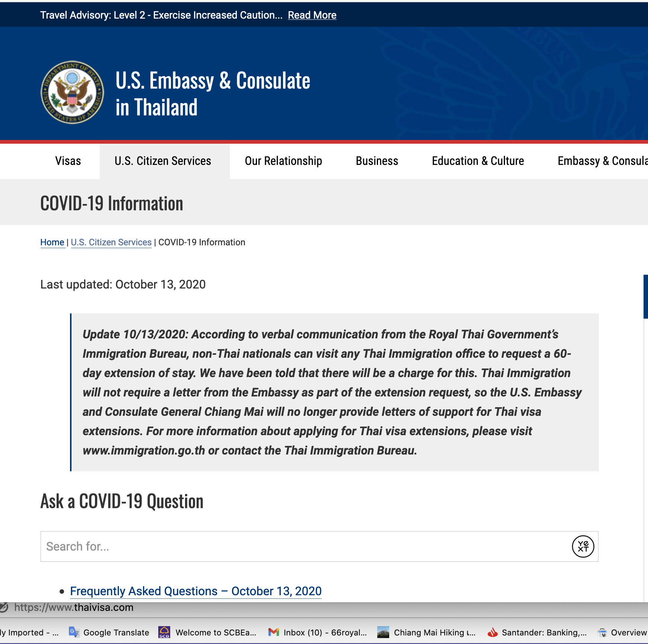
Task: Open the Santander Banking bookmark icon
Action: pos(493,632)
